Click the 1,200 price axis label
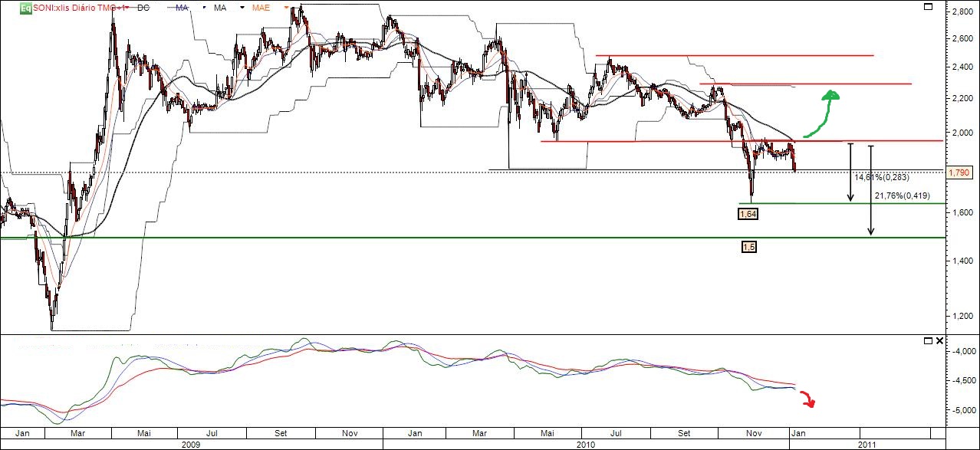The width and height of the screenshot is (980, 450). tap(962, 314)
